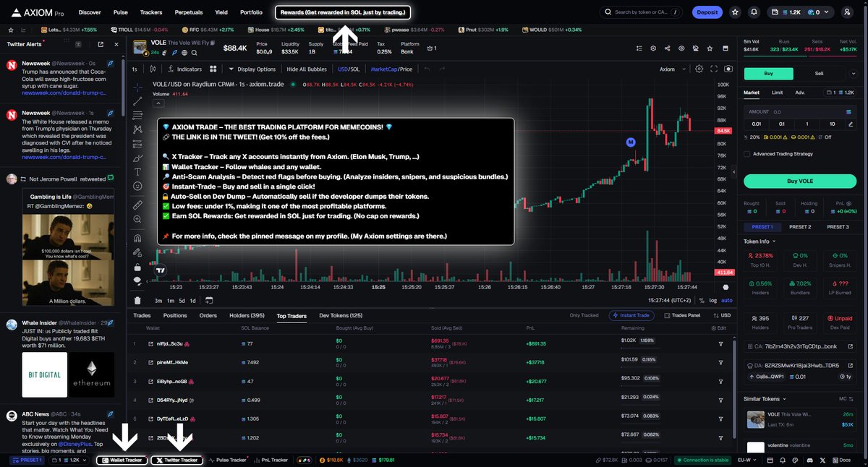Toggle log scale on the chart
This screenshot has width=868, height=467.
(x=713, y=300)
